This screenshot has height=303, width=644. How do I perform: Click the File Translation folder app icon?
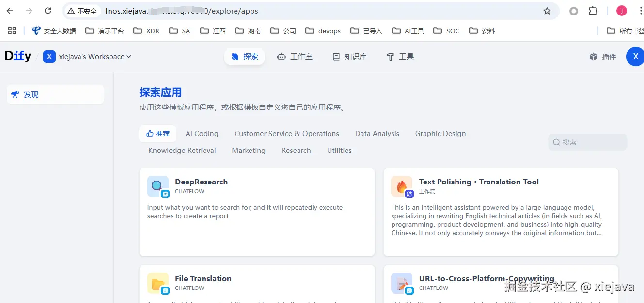click(157, 283)
